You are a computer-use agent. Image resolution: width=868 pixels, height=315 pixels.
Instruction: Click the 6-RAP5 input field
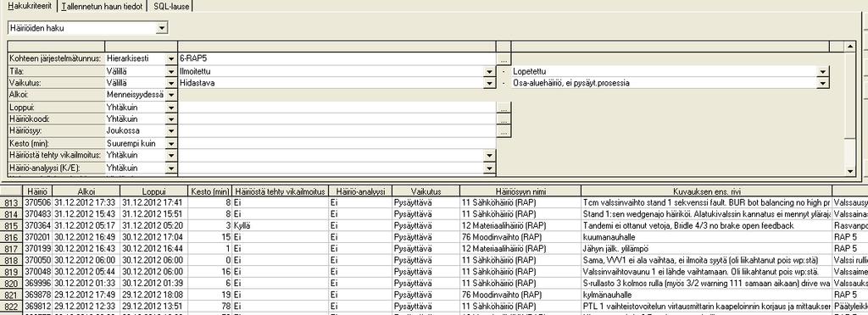[337, 58]
